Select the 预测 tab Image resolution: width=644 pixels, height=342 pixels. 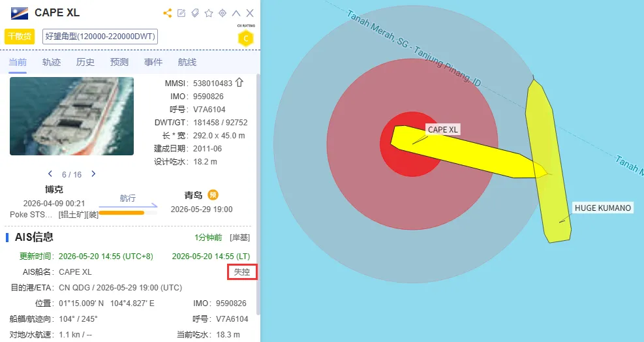pos(119,62)
